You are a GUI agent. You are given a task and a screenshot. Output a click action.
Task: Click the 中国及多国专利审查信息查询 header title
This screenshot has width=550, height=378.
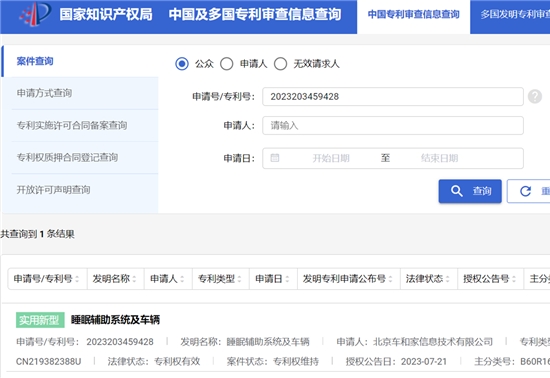tap(255, 14)
